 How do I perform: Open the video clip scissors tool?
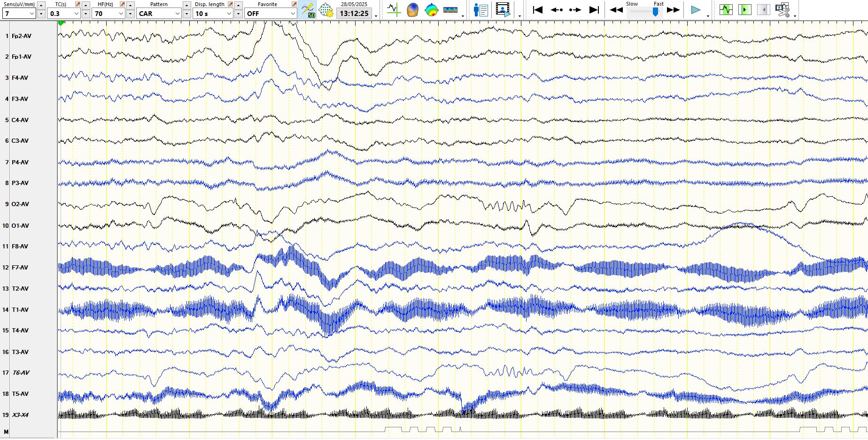[783, 10]
